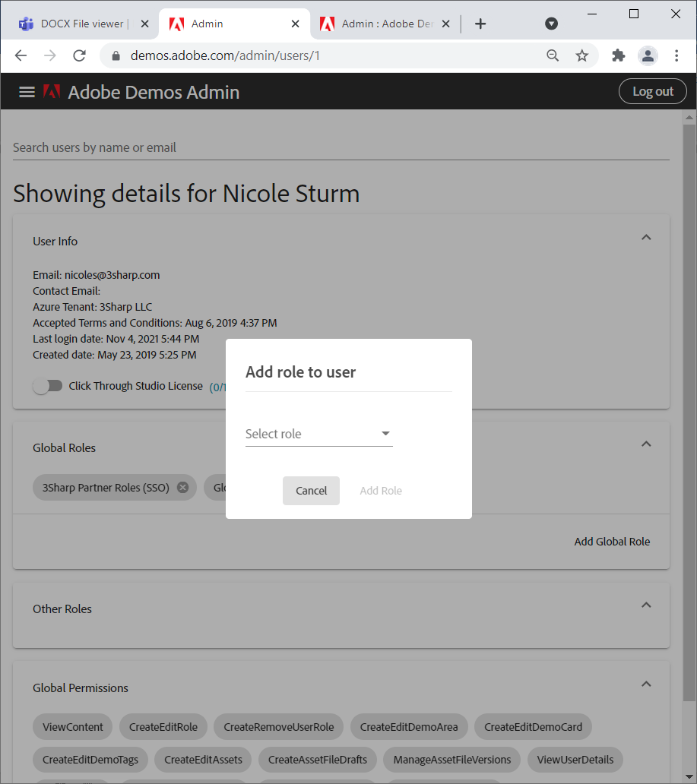Open the Select role dropdown
This screenshot has height=784, width=697.
pyautogui.click(x=318, y=434)
